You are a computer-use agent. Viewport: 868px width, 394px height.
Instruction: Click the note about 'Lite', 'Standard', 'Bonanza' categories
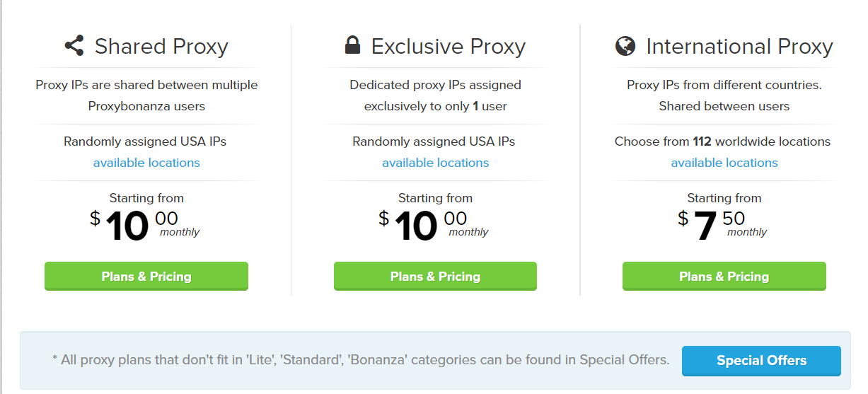[x=361, y=360]
